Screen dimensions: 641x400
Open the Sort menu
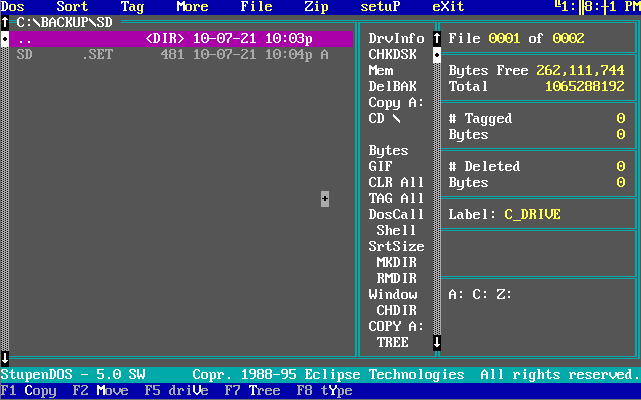(72, 7)
